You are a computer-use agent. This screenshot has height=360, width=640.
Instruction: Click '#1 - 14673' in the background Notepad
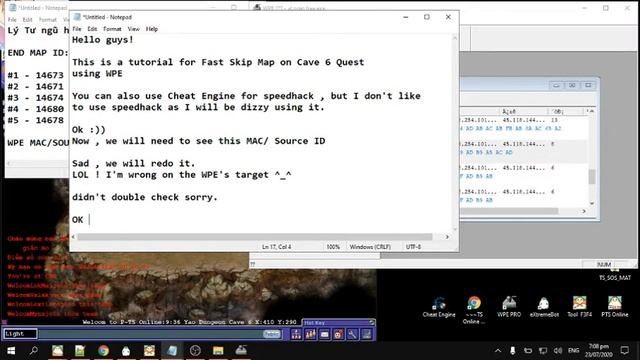tap(36, 75)
